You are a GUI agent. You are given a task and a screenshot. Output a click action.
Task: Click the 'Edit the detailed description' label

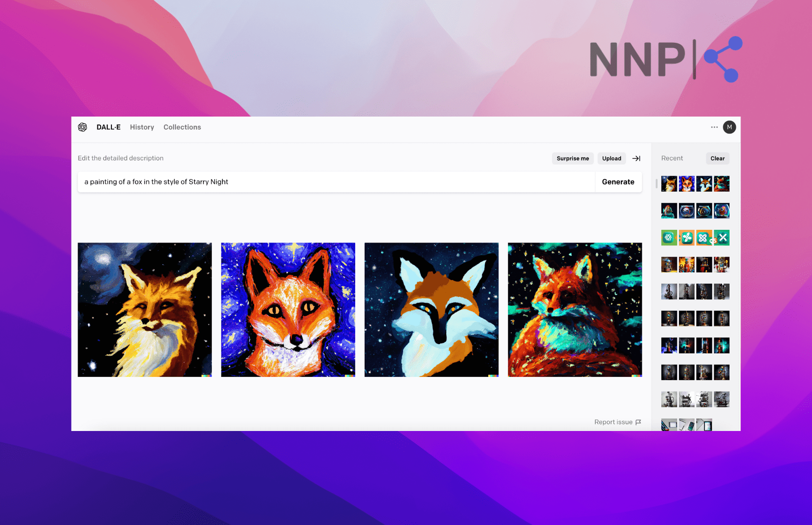[x=121, y=158]
